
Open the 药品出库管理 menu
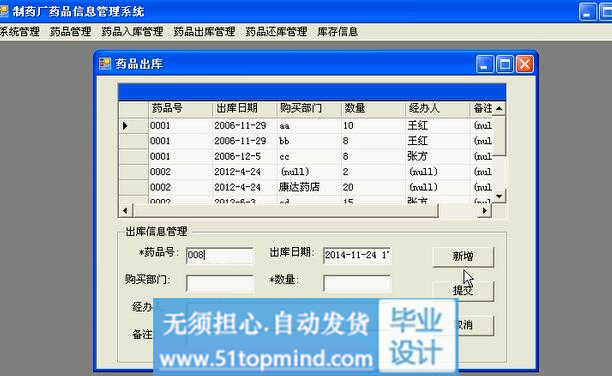coord(204,32)
